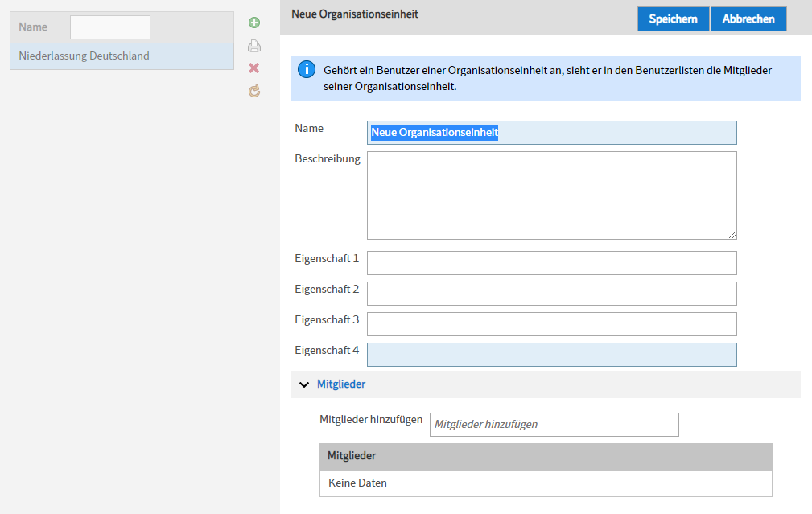Click the Eigenschaft 4 label

(x=327, y=351)
